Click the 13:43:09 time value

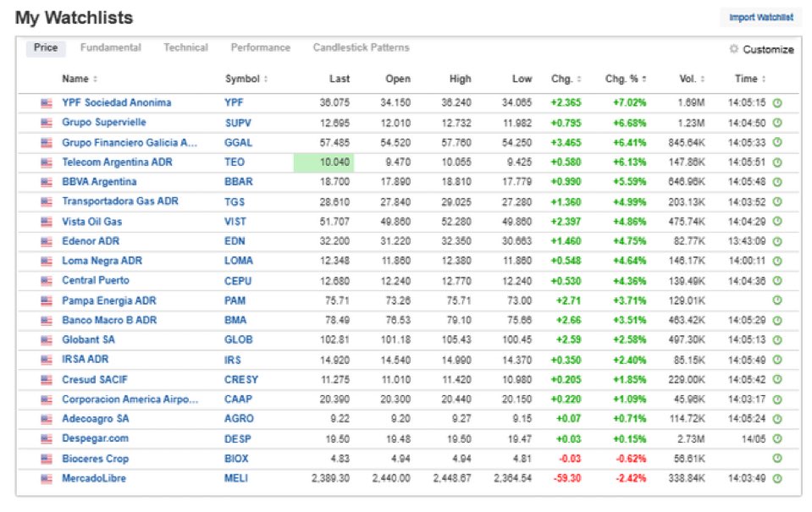747,241
